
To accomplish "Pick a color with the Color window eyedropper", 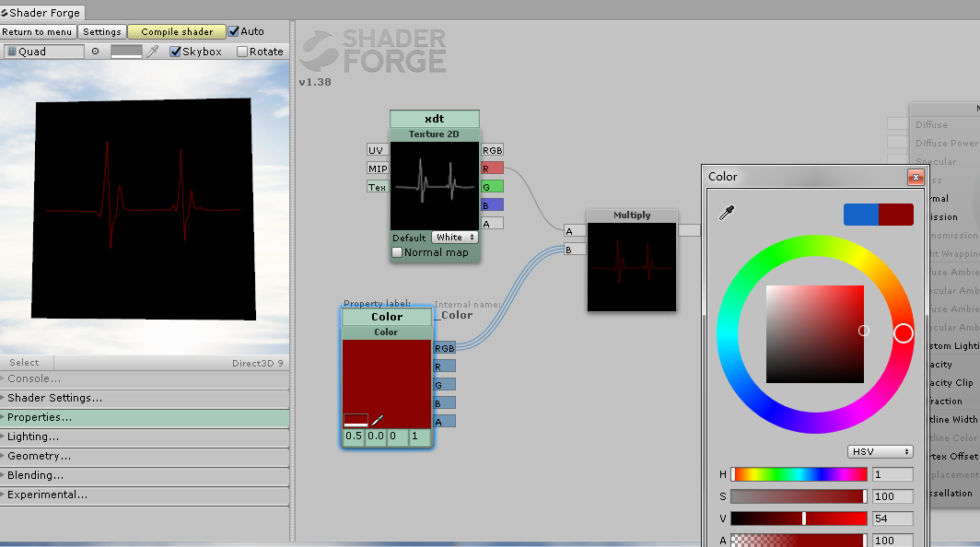I will point(726,213).
